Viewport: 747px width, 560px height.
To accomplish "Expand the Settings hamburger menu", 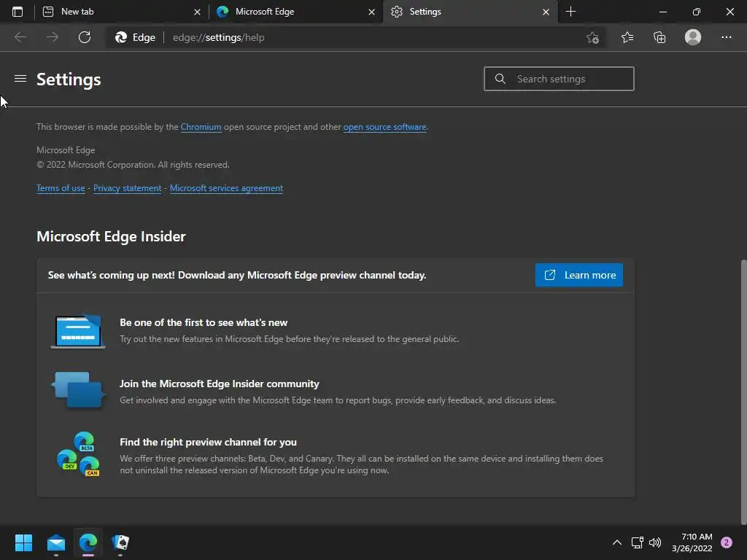I will pyautogui.click(x=20, y=78).
